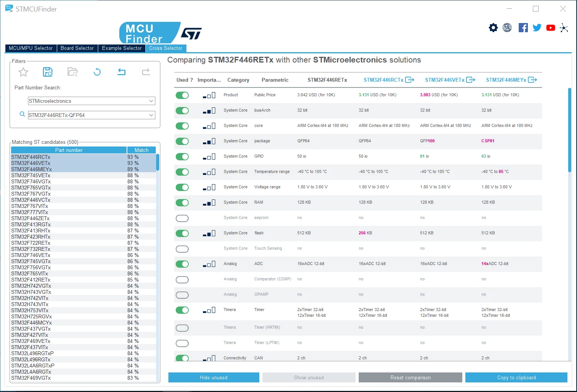
Task: Open ST YouTube channel
Action: [551, 28]
